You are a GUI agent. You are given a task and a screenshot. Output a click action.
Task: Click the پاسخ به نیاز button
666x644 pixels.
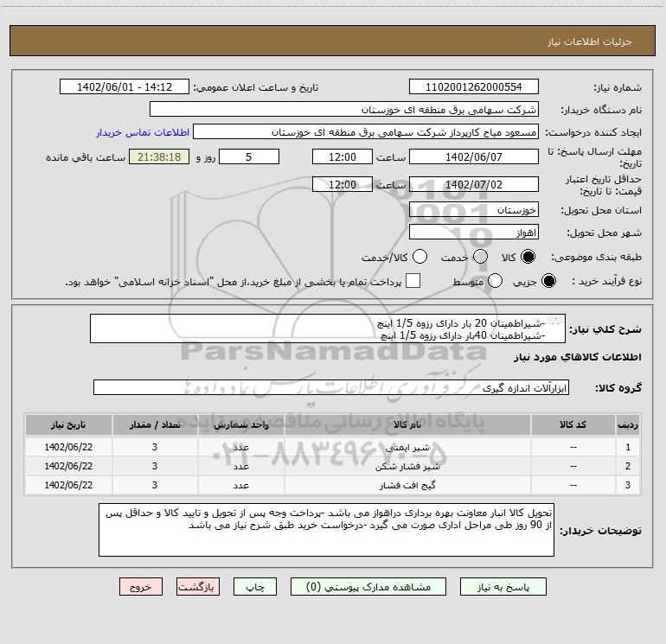pyautogui.click(x=503, y=587)
